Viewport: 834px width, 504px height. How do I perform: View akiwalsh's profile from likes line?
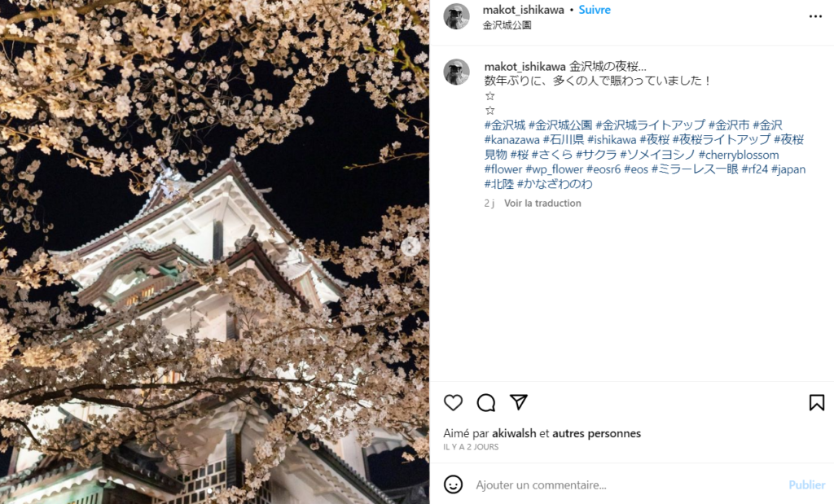(514, 433)
